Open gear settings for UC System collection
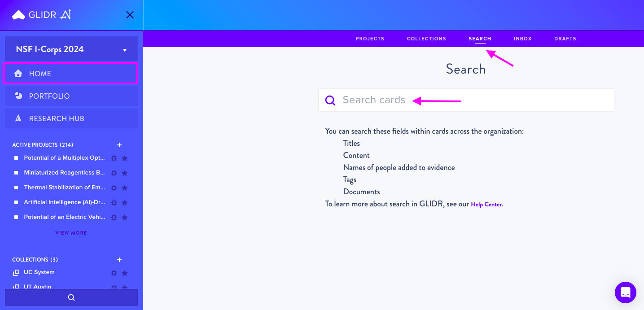 (x=114, y=273)
